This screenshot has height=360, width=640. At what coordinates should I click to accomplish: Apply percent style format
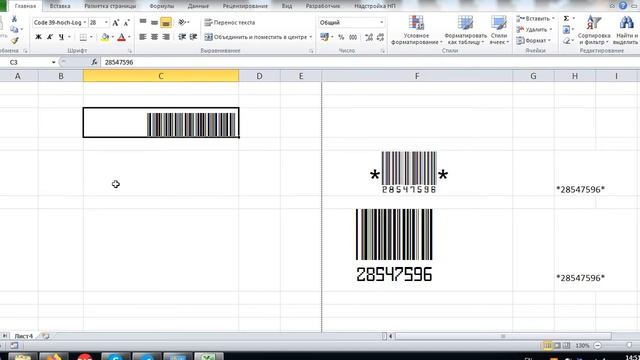[341, 37]
